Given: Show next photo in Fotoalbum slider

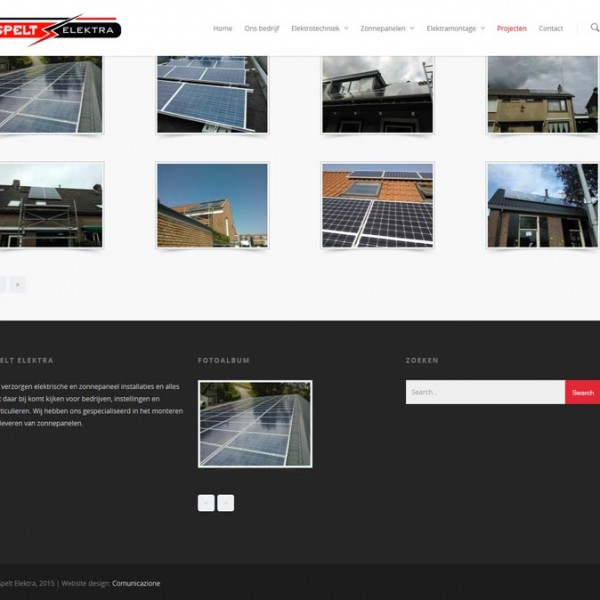Looking at the screenshot, I should pyautogui.click(x=226, y=503).
